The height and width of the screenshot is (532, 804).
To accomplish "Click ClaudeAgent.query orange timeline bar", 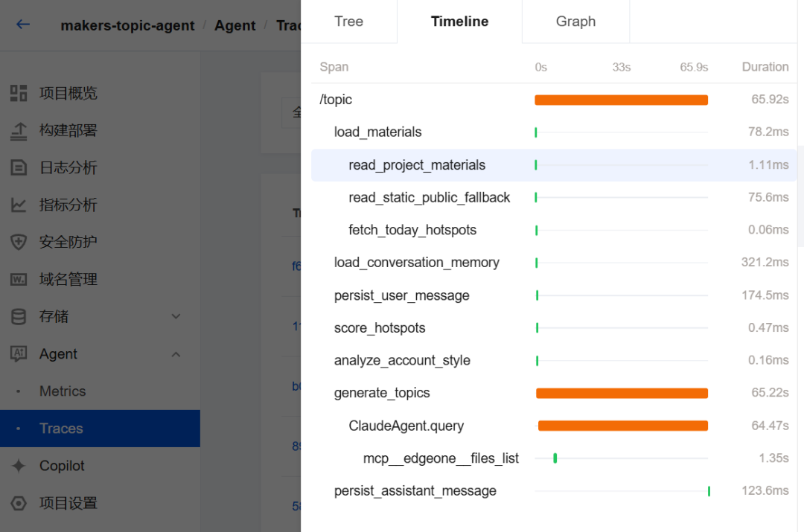I will [623, 426].
